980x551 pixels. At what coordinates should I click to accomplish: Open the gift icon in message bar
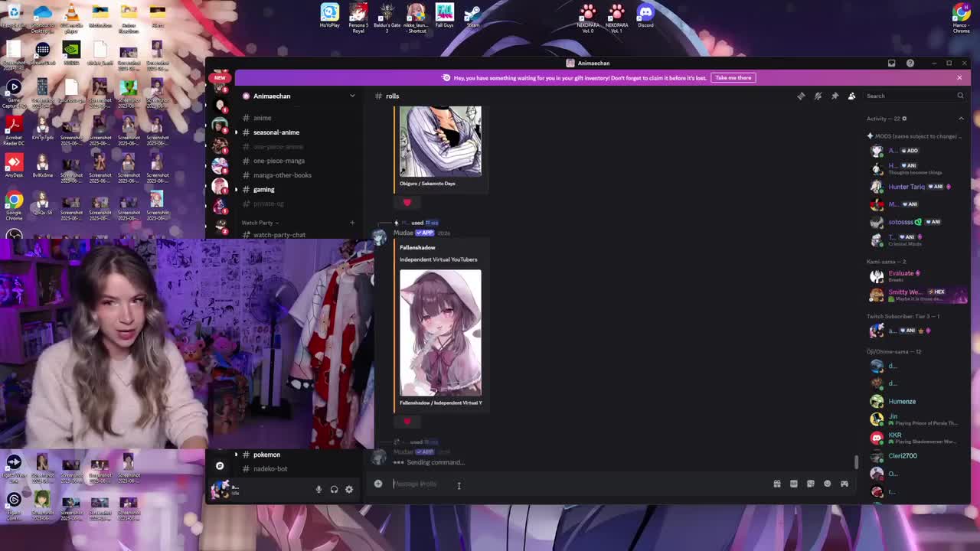pyautogui.click(x=776, y=484)
